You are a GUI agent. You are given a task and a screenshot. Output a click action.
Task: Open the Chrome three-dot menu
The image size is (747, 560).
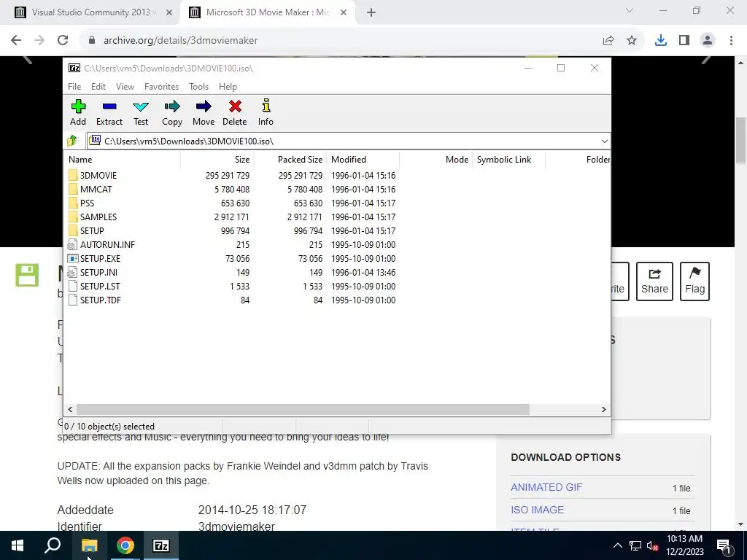pyautogui.click(x=731, y=41)
